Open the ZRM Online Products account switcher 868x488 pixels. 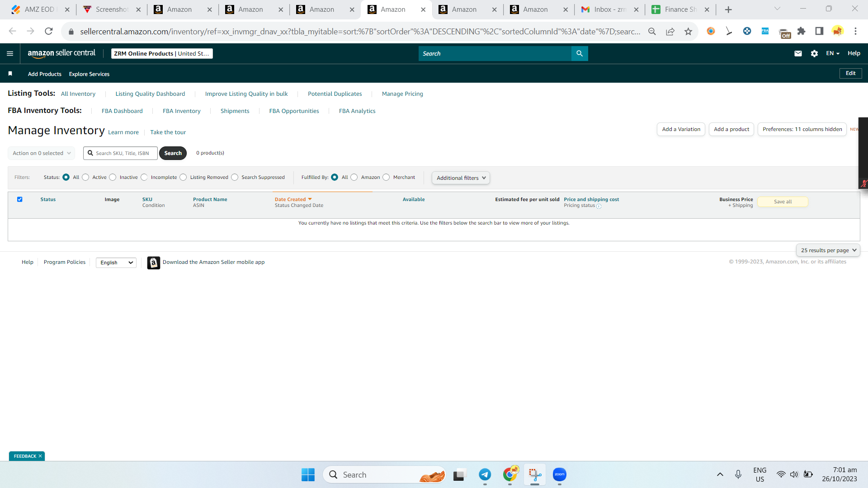click(x=162, y=53)
